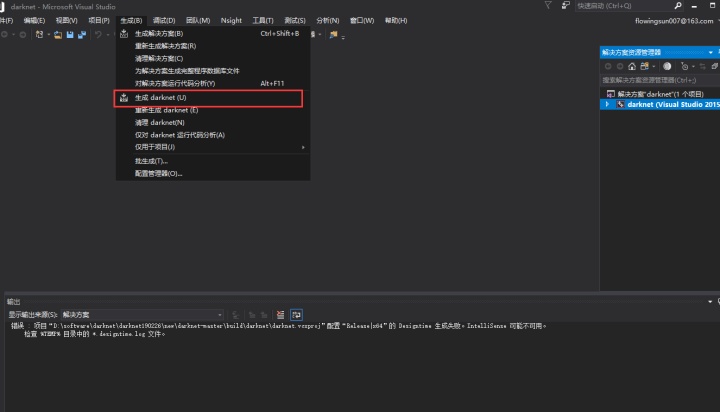
Task: Click the feedback icon beside quick launch
Action: pos(566,6)
